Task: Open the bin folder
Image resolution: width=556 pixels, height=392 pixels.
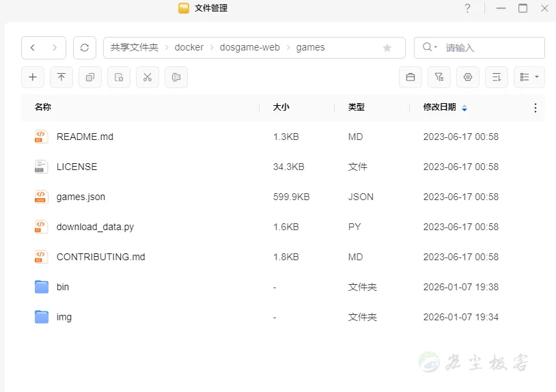Action: click(63, 287)
